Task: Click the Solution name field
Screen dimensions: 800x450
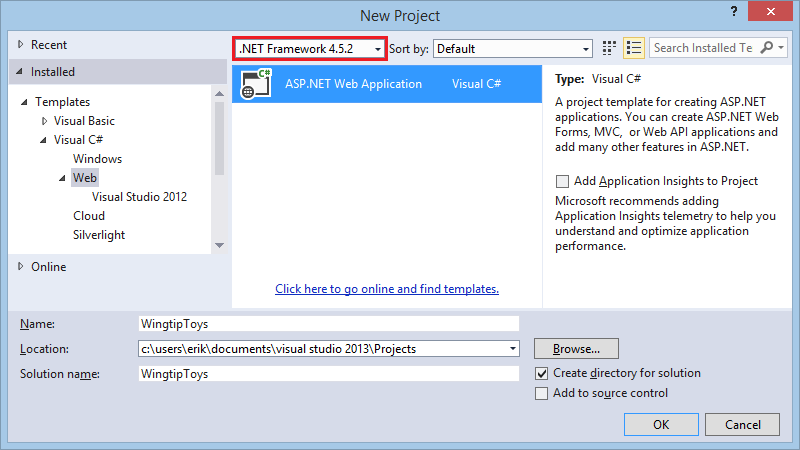Action: coord(329,374)
